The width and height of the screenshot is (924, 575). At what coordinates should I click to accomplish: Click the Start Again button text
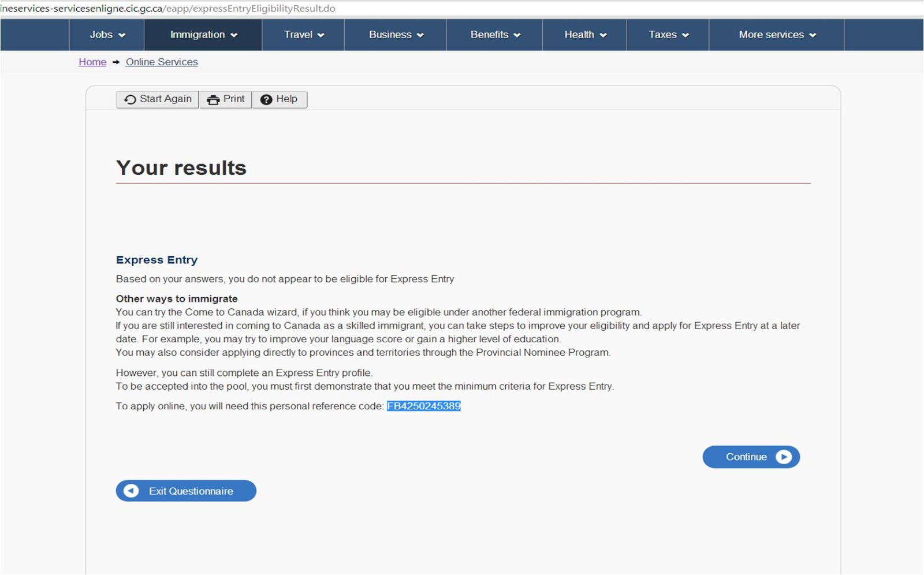click(166, 99)
